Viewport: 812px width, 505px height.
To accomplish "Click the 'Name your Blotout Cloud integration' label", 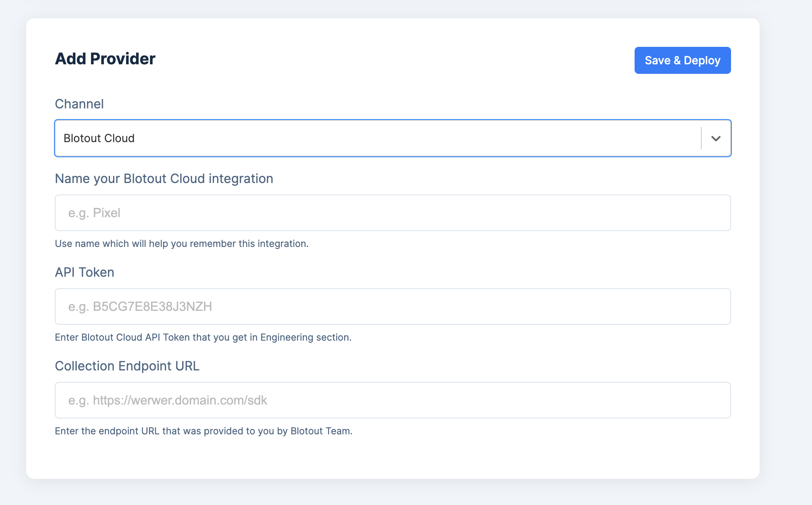I will [164, 179].
